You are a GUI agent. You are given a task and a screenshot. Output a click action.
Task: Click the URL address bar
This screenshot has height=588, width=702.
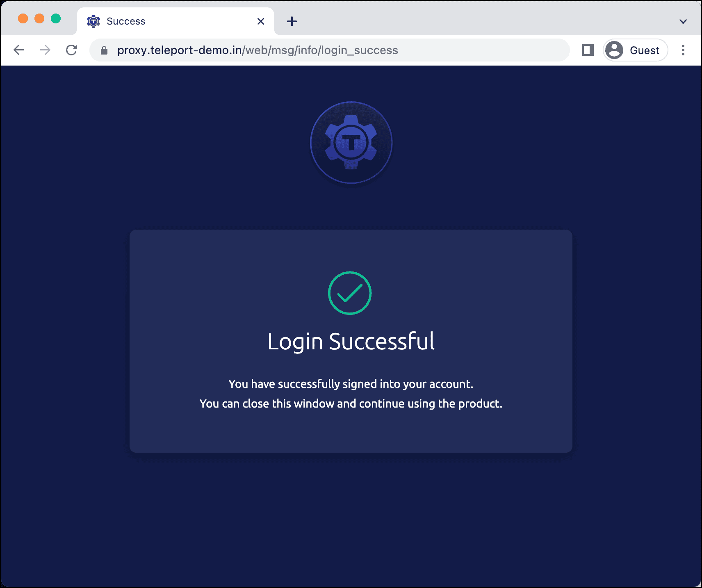tap(330, 50)
